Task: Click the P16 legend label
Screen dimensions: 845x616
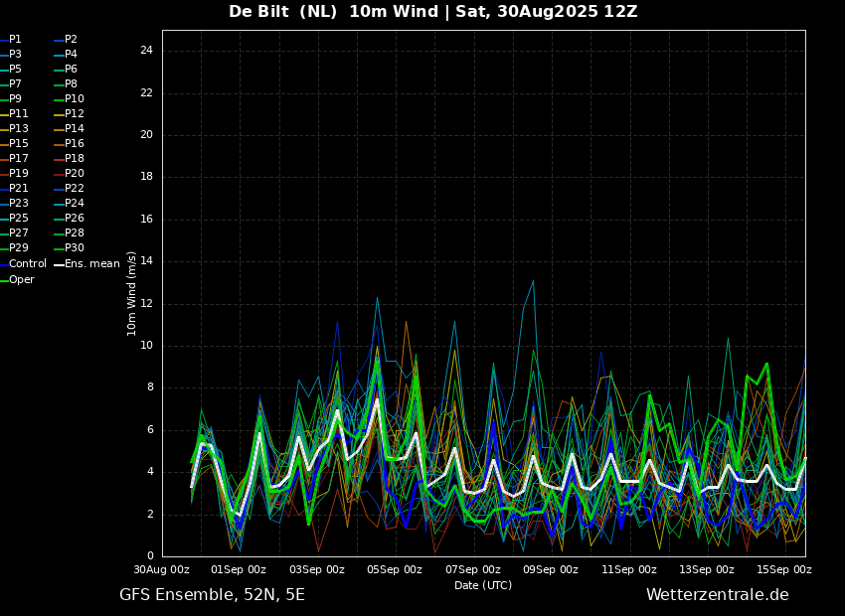Action: [x=70, y=144]
